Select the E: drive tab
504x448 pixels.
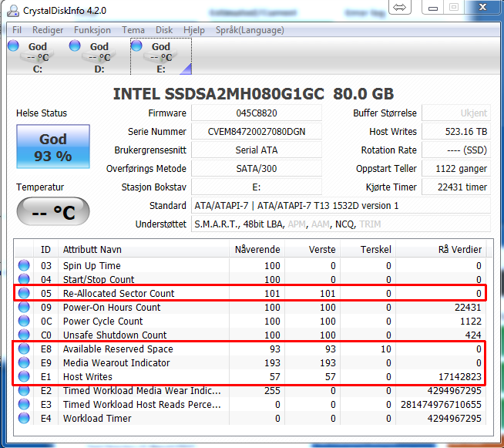pos(161,57)
